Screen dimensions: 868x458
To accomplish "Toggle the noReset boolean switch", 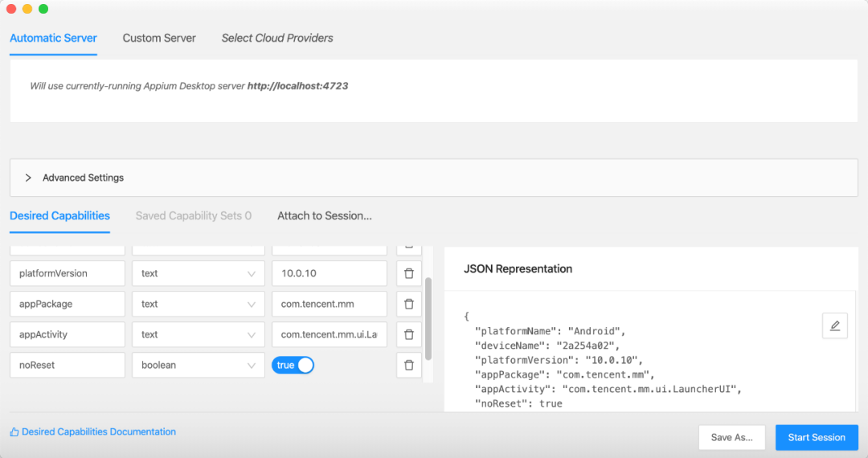I will tap(293, 366).
